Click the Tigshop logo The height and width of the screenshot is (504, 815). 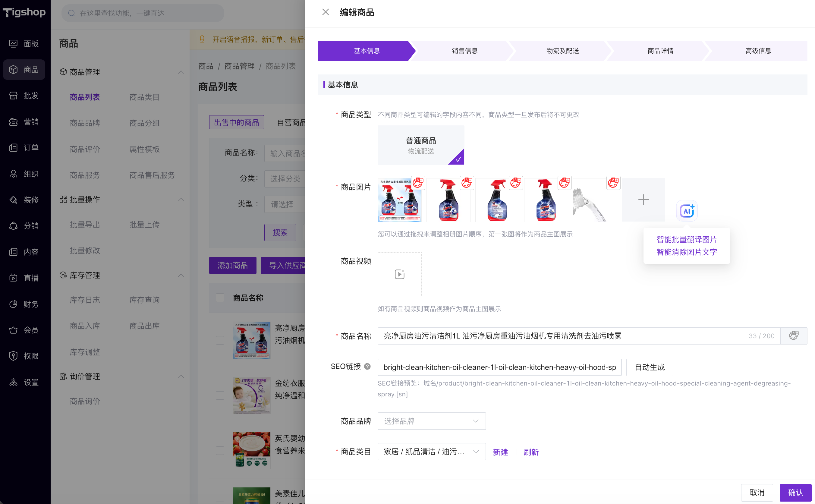pos(24,12)
